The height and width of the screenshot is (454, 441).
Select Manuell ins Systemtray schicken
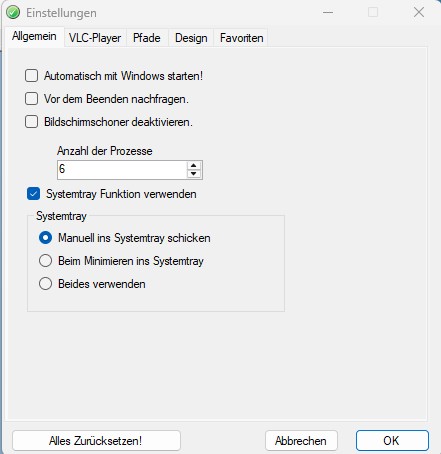[45, 238]
